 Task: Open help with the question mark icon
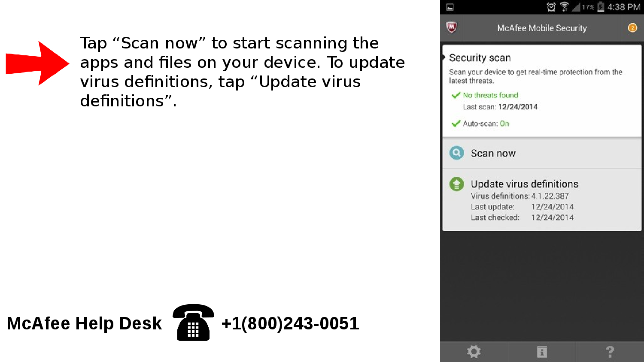point(610,352)
